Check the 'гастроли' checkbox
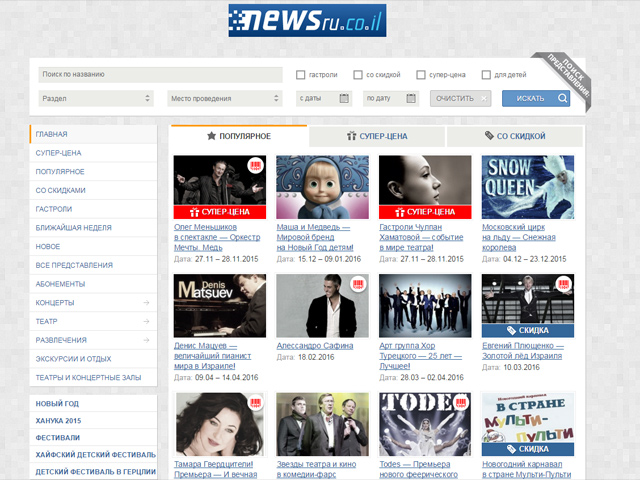The height and width of the screenshot is (480, 640). point(301,75)
